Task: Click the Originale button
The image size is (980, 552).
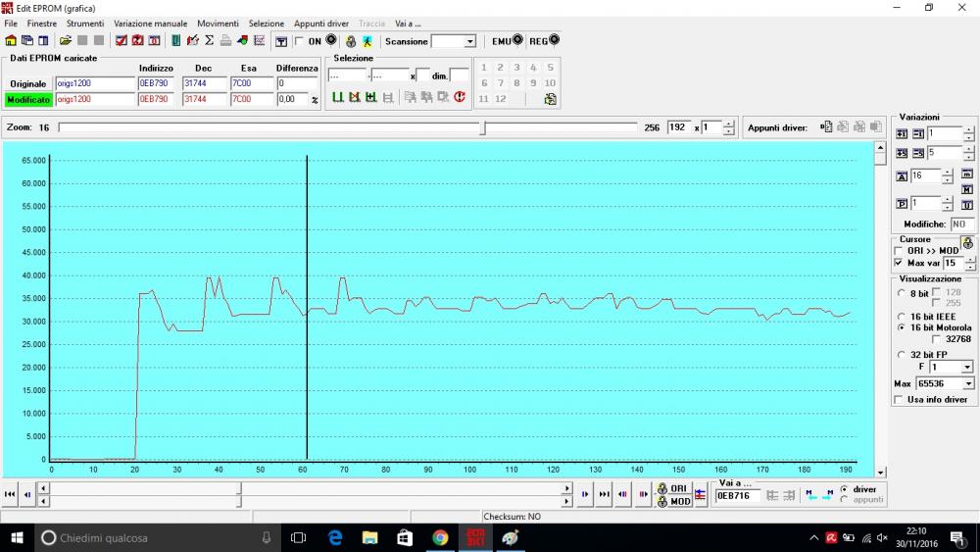Action: pos(28,83)
